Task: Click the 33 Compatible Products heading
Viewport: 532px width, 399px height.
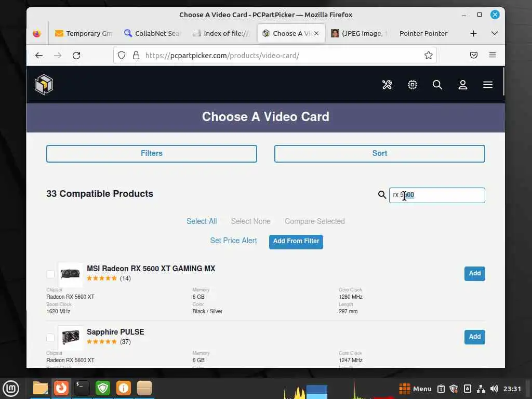Action: coord(100,194)
